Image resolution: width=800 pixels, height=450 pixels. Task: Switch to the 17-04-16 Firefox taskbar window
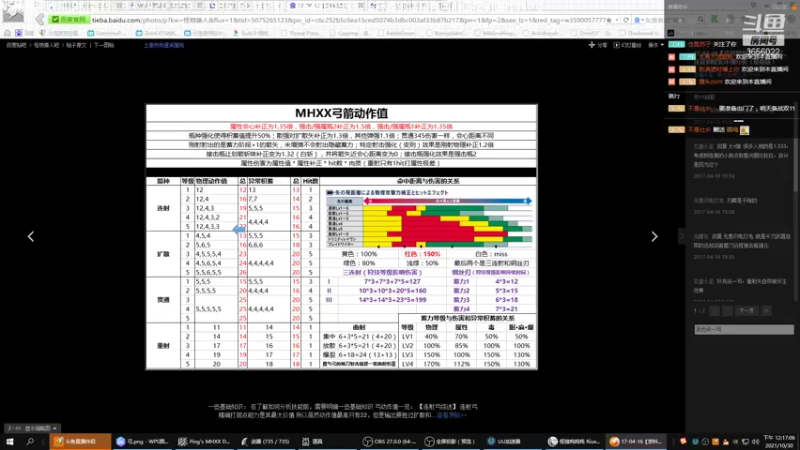[x=638, y=441]
